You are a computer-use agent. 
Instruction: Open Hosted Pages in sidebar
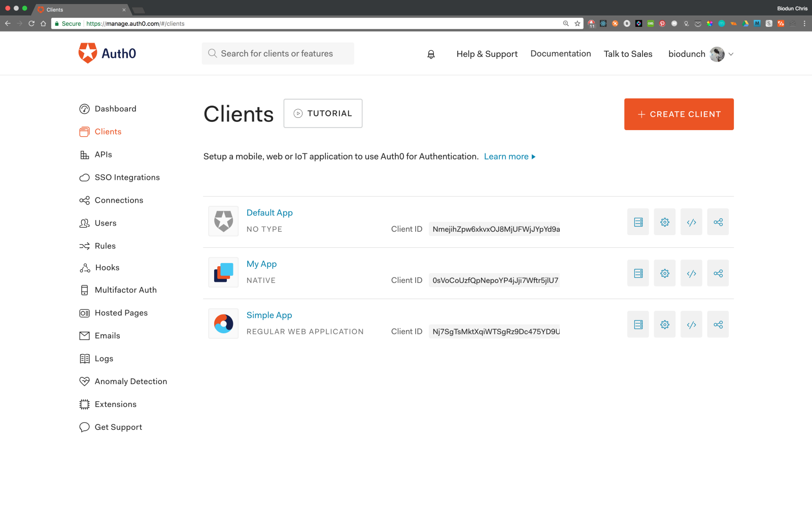tap(114, 313)
